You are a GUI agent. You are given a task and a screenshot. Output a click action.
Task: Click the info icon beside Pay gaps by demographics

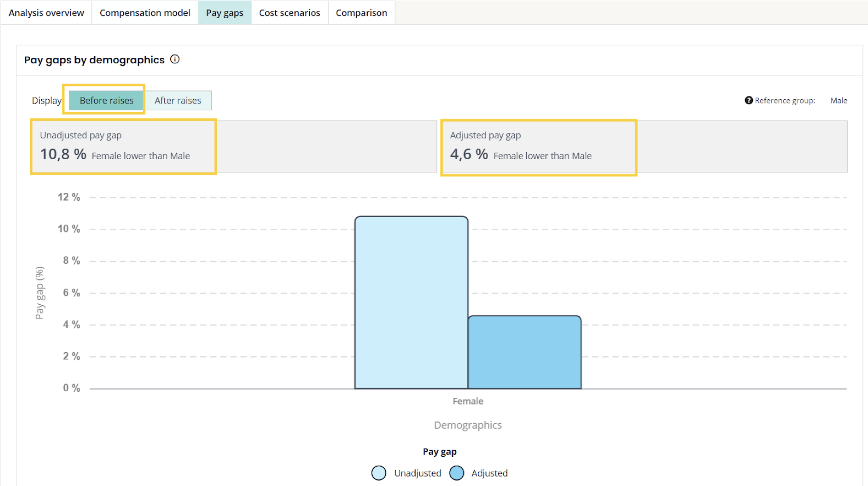point(174,59)
